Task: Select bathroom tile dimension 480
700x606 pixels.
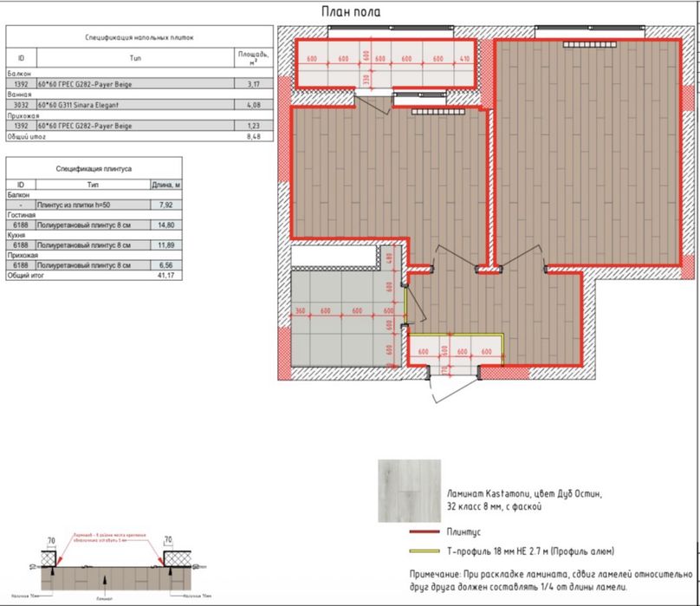Action: pos(389,257)
